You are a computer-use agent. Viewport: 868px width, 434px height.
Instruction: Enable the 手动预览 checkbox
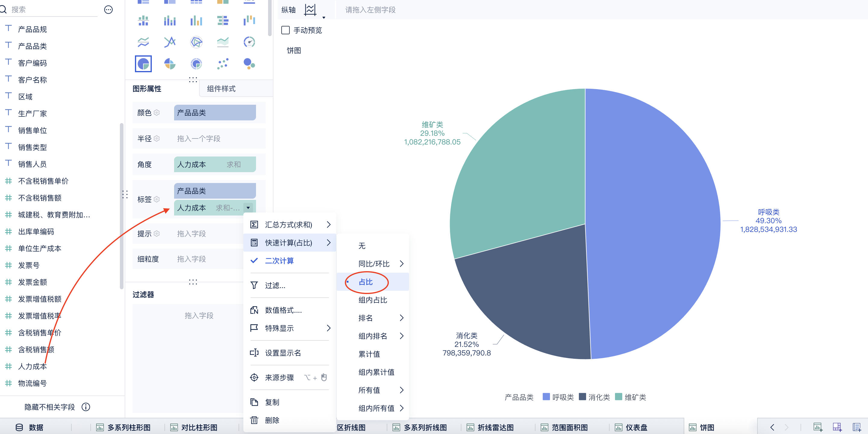[286, 30]
